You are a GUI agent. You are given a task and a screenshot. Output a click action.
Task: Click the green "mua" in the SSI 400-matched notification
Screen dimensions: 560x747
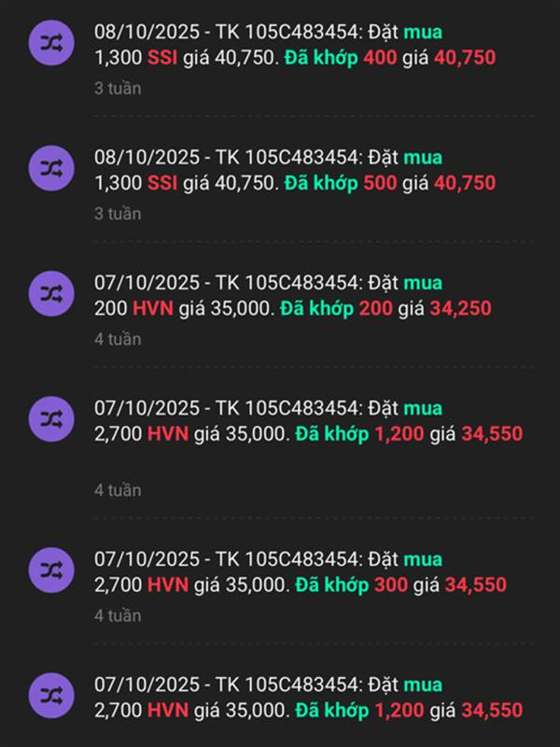point(423,32)
